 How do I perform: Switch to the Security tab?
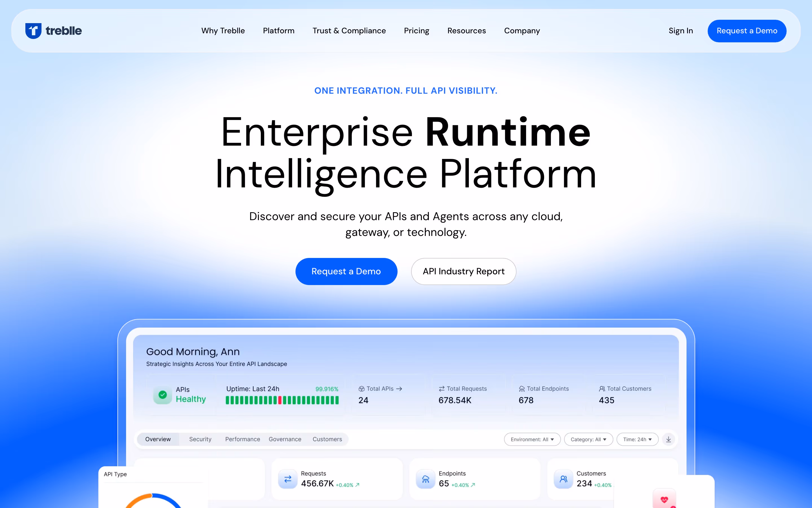pos(200,439)
